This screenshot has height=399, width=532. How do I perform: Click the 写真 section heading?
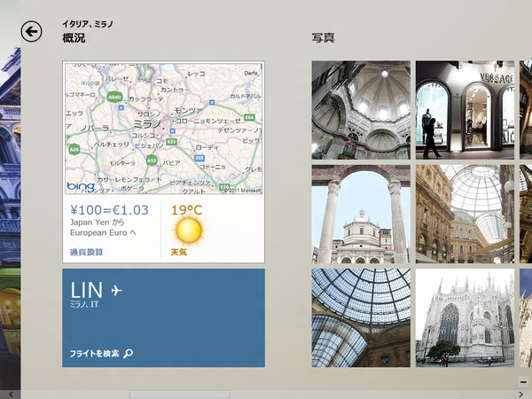(324, 37)
